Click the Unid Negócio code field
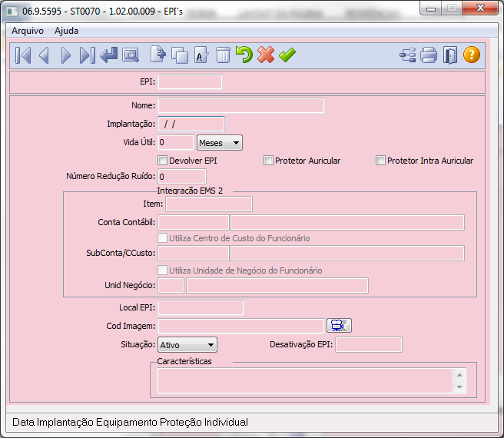This screenshot has height=438, width=504. click(x=171, y=286)
